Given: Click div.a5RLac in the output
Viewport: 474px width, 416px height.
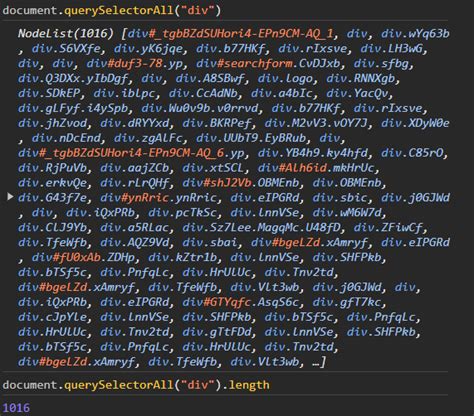Looking at the screenshot, I should point(134,228).
